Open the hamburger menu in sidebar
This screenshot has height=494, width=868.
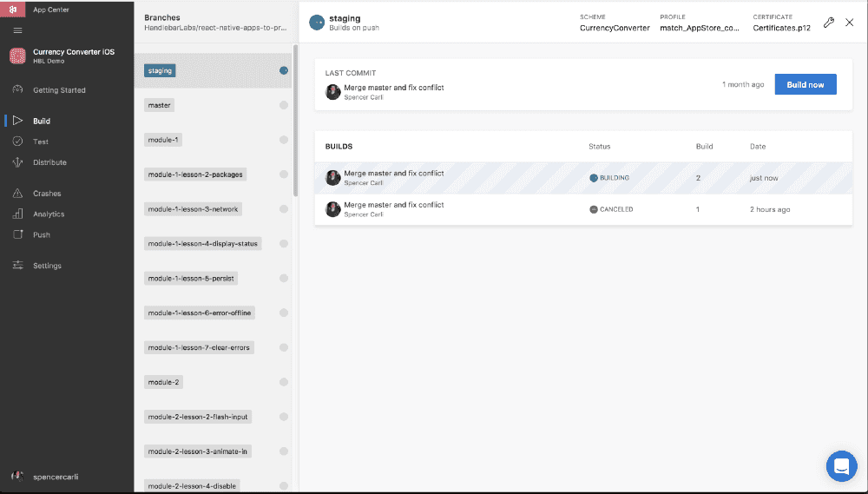click(17, 30)
